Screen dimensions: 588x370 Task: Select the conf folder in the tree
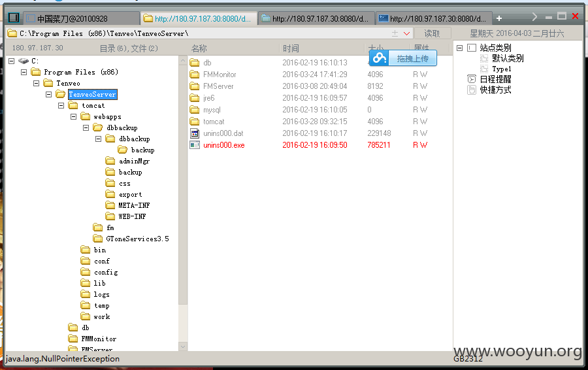pyautogui.click(x=102, y=261)
